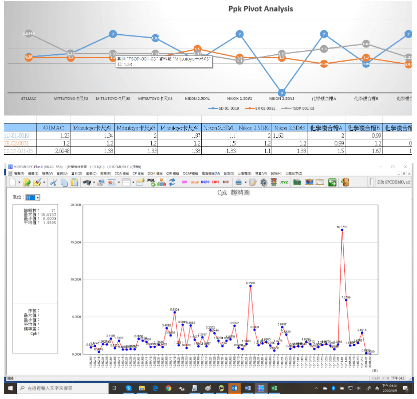Click the Windows Start button

click(x=10, y=388)
